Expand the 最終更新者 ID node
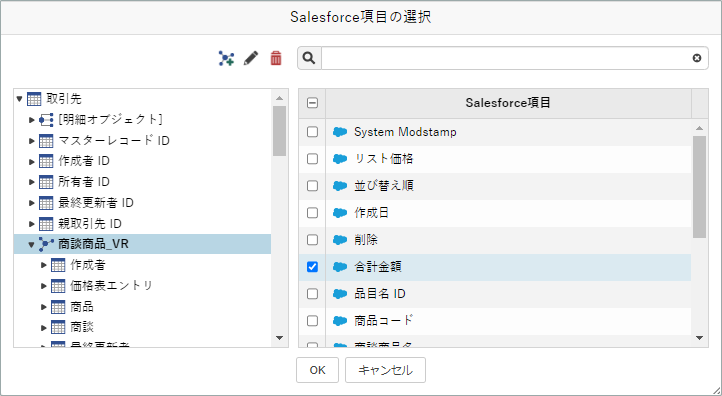Screen dimensions: 722x396 tap(32, 203)
